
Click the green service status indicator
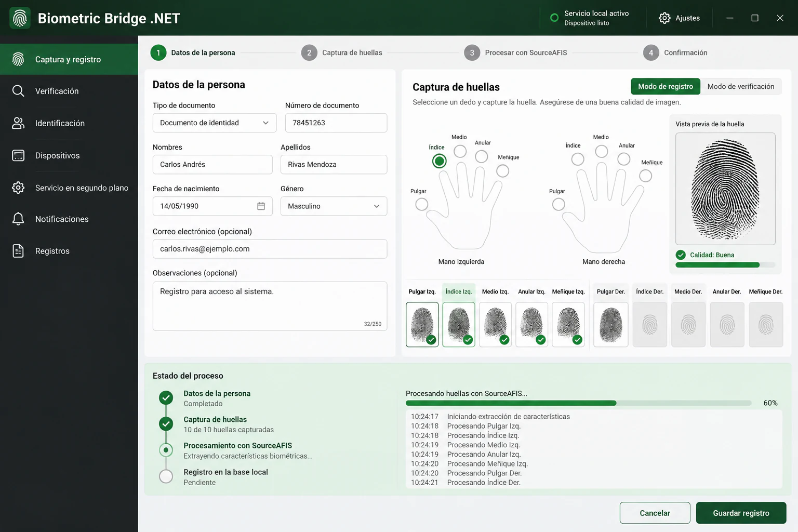point(554,18)
